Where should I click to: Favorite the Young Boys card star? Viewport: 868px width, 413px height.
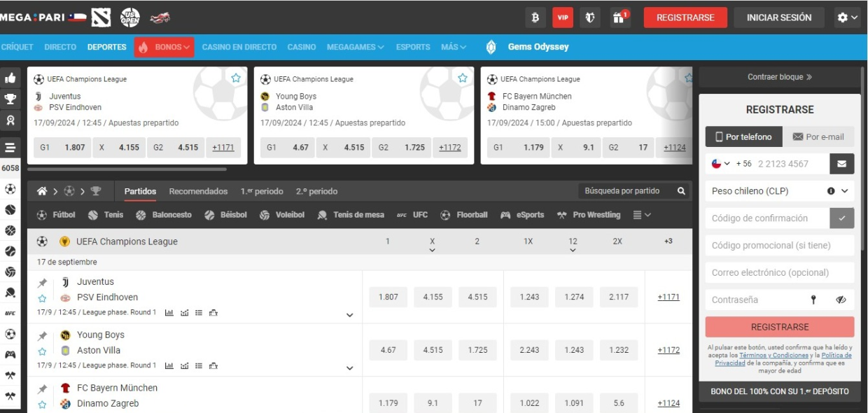pyautogui.click(x=462, y=78)
